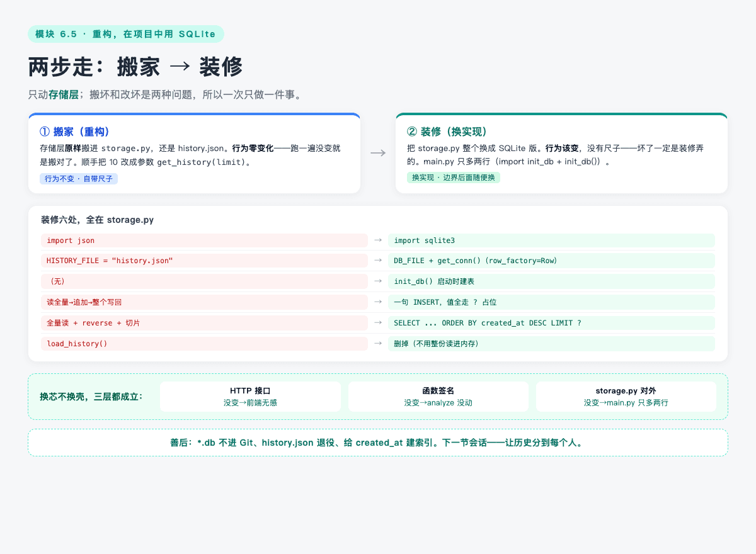Click the green cell import sqlite3

coord(551,240)
